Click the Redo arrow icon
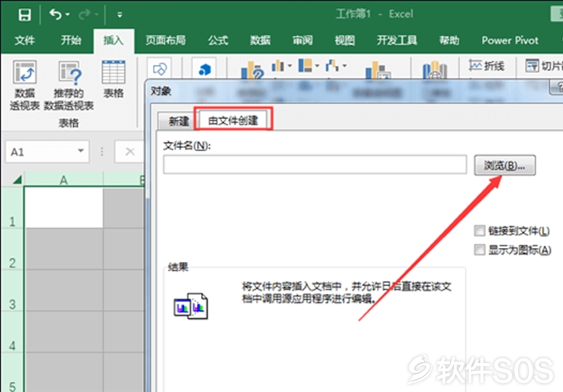 point(84,14)
